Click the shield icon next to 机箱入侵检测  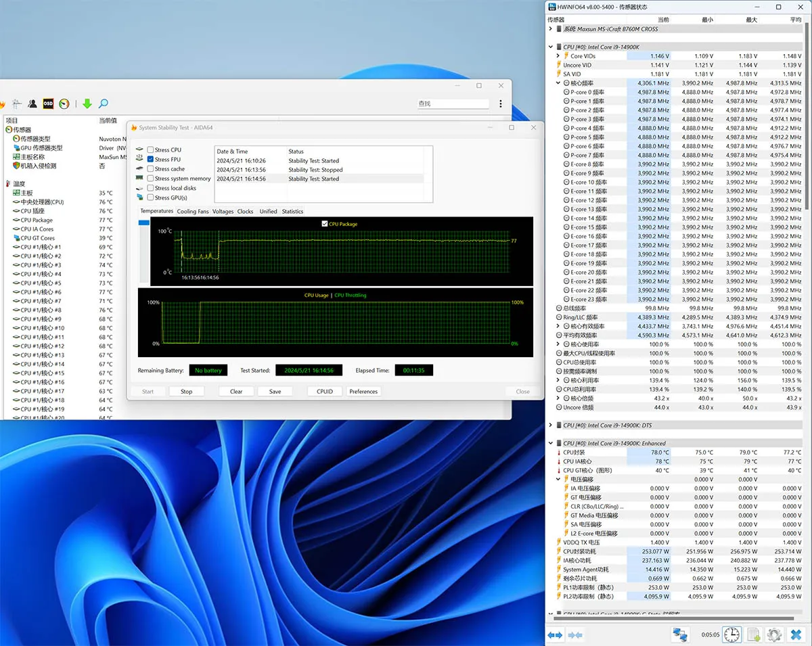pyautogui.click(x=16, y=166)
